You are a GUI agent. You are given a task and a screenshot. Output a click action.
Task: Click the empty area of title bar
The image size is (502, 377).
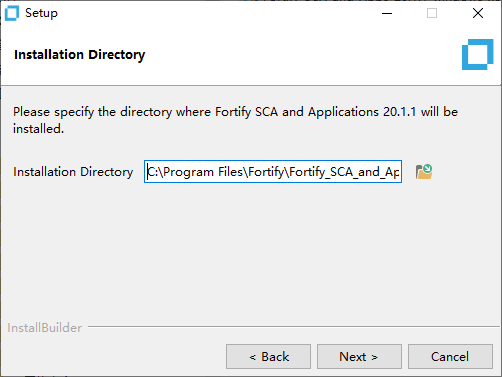click(217, 13)
